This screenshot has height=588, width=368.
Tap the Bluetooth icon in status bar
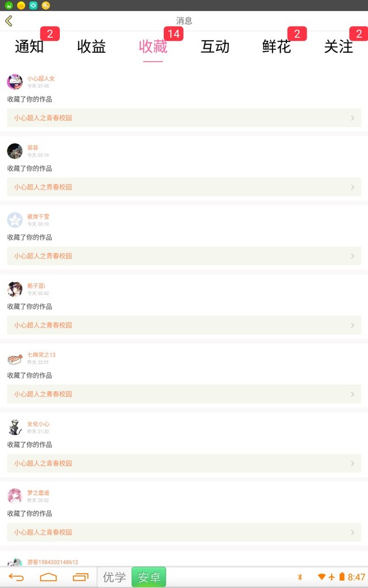click(x=300, y=577)
